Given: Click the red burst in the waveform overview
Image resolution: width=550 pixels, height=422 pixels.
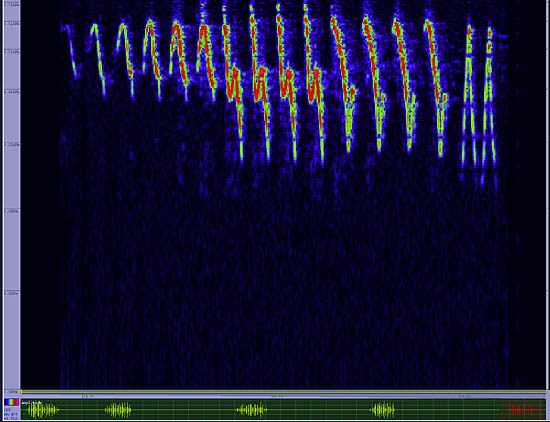Looking at the screenshot, I should [x=523, y=410].
